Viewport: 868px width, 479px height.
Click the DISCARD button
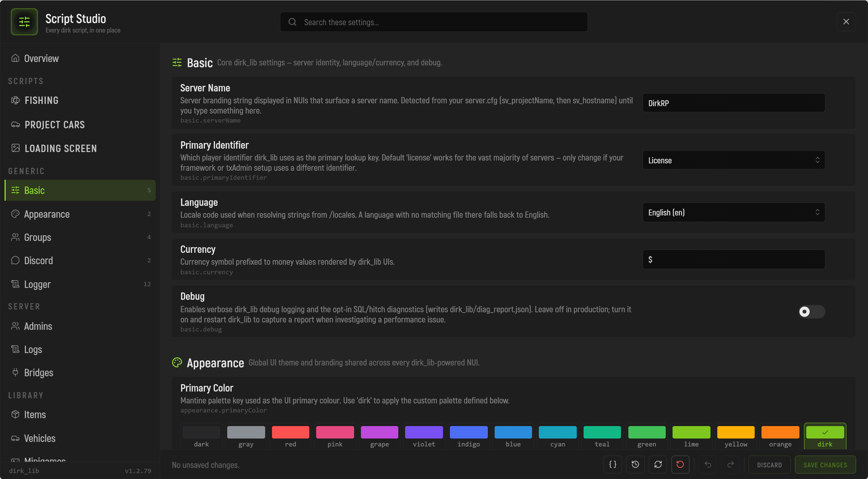point(769,465)
